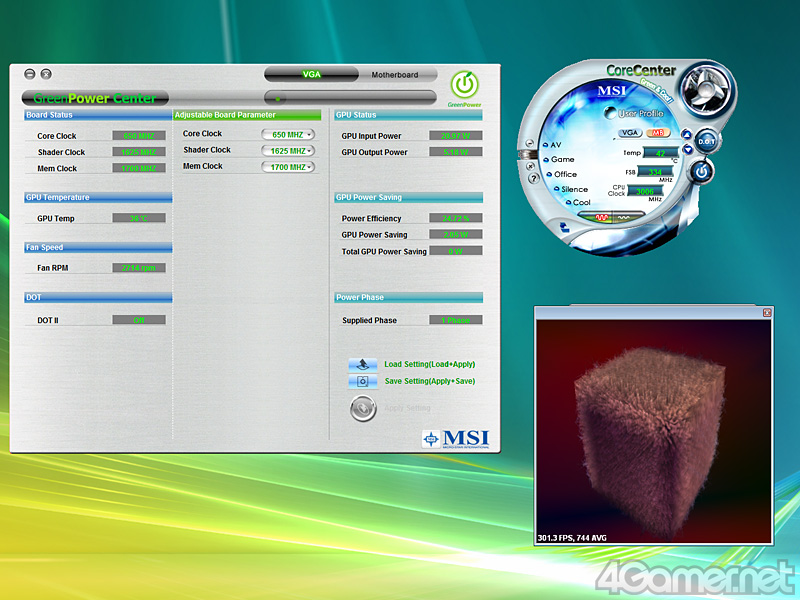Click the Board Status Shader Clock 1625 MHZ value

click(139, 152)
